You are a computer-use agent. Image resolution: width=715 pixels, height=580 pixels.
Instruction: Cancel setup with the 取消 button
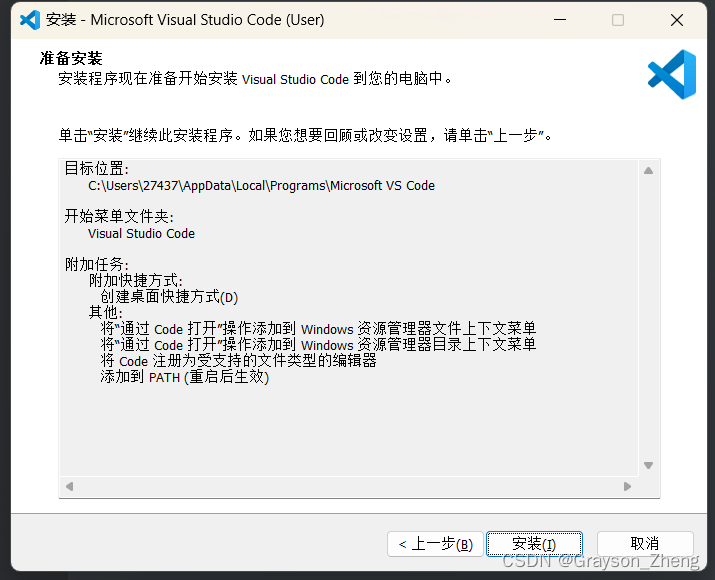pos(645,544)
